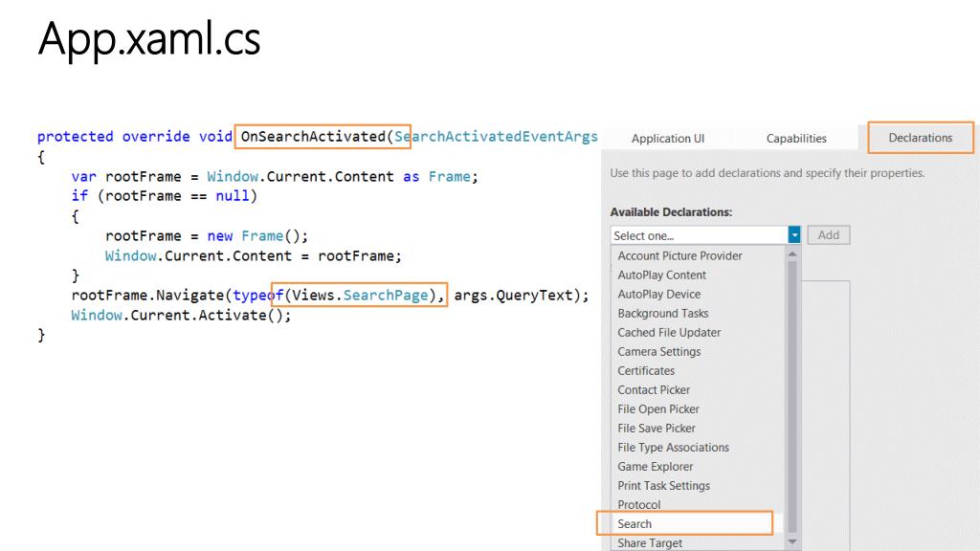Choose File Type Associations option
980x551 pixels.
(x=673, y=447)
